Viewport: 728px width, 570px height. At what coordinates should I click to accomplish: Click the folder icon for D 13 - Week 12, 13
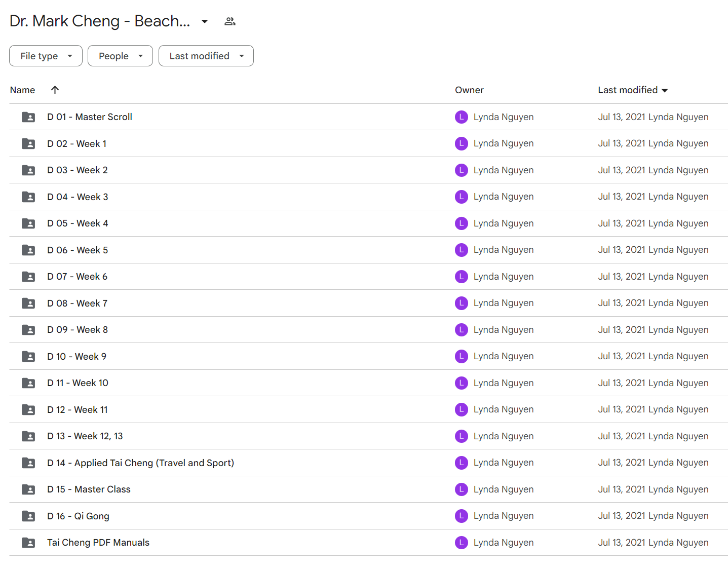[x=28, y=436]
